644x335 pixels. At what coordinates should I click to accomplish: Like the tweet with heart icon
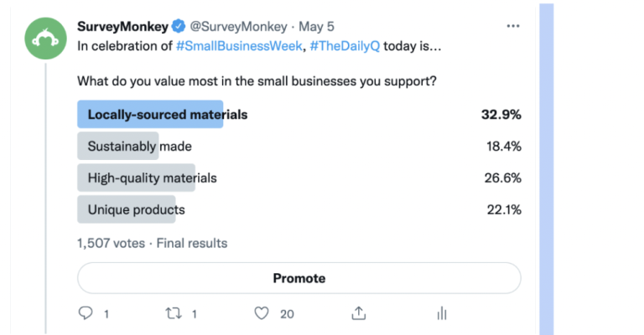pyautogui.click(x=262, y=313)
